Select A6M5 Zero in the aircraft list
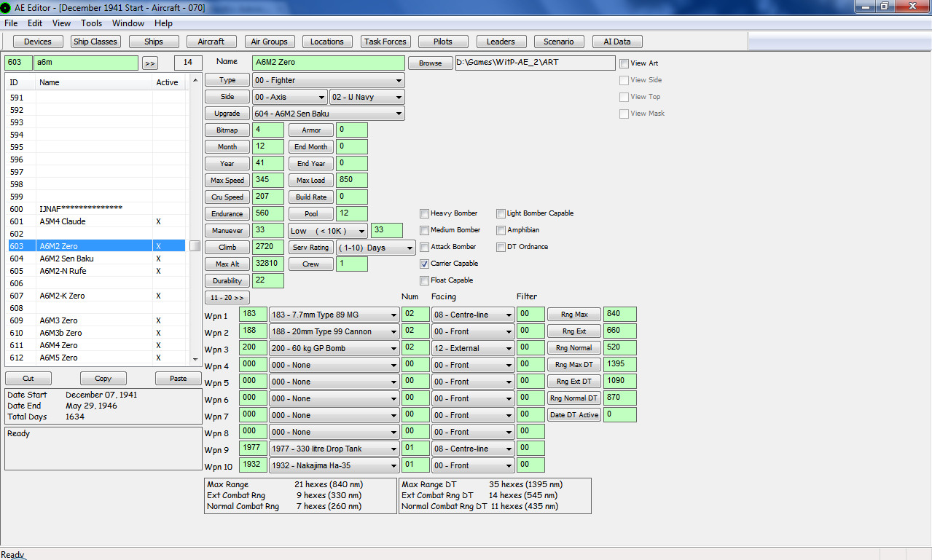The image size is (932, 560). [x=96, y=358]
